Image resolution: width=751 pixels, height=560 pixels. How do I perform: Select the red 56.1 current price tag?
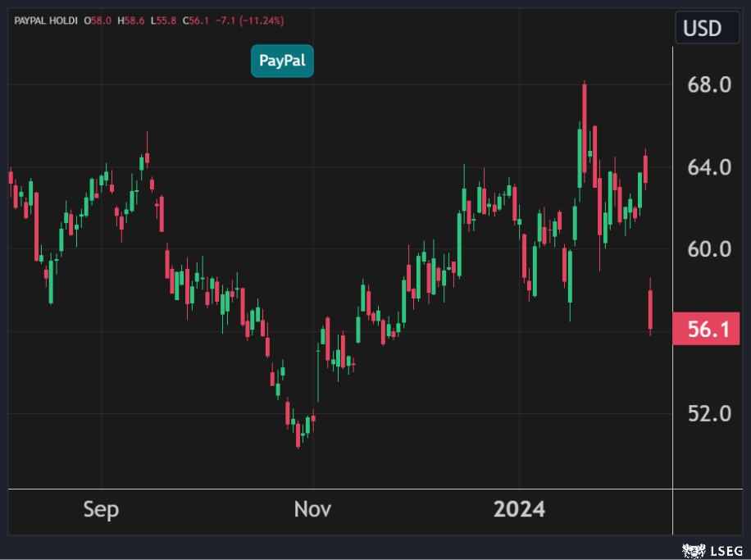[x=705, y=330]
